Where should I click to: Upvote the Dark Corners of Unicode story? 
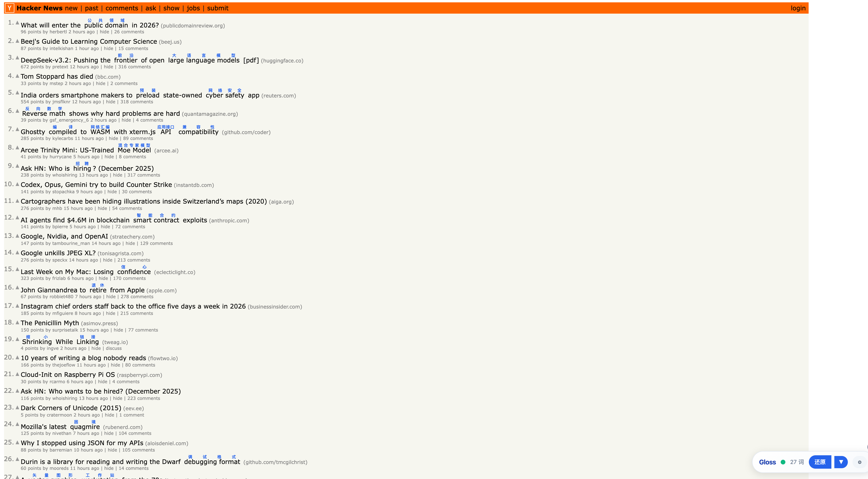click(17, 407)
